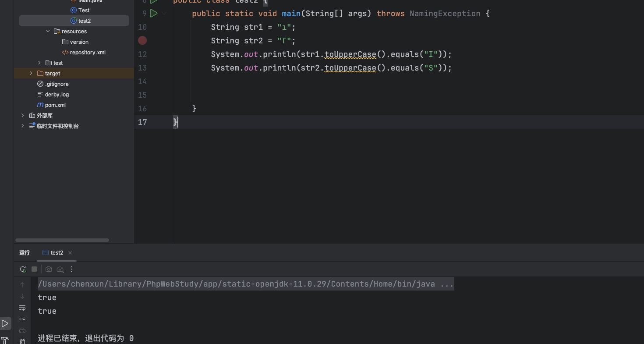Screen dimensions: 644x344
Task: Close the test2 run tab
Action: [x=70, y=253]
